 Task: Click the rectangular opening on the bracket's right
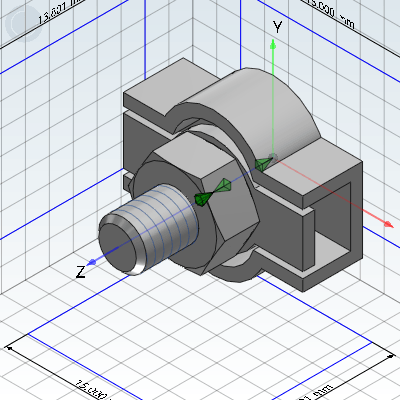[333, 217]
